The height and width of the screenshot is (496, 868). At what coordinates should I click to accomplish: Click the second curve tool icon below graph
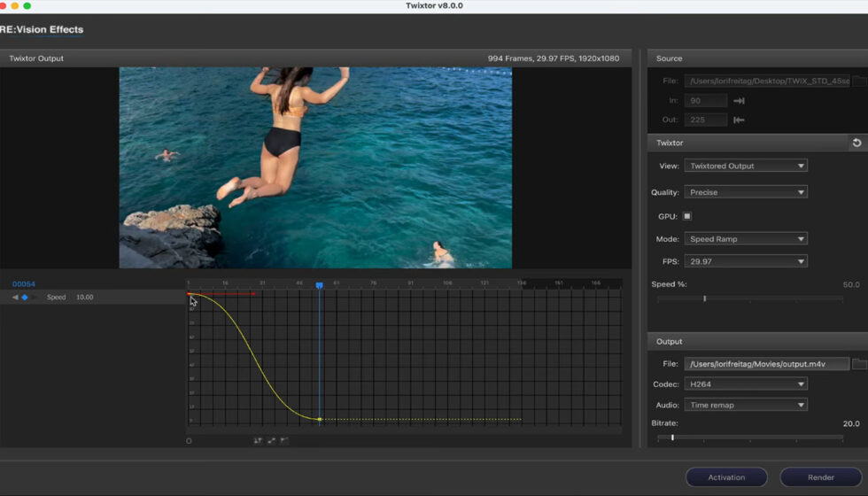(x=271, y=440)
